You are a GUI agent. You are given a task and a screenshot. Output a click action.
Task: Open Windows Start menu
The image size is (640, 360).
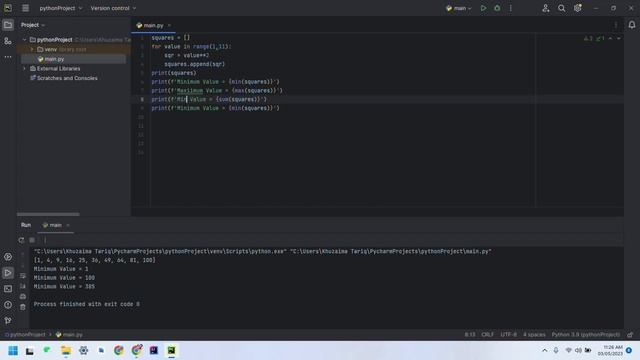[13, 351]
